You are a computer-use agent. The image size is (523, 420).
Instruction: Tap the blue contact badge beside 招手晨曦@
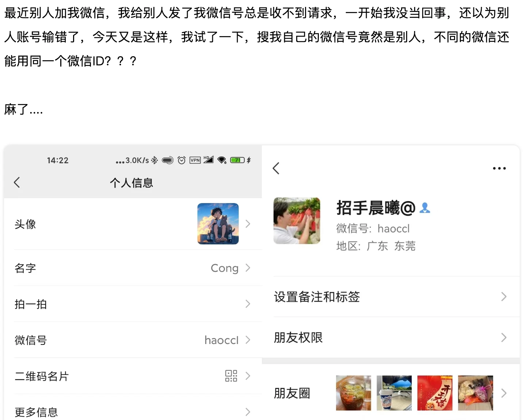[x=425, y=208]
